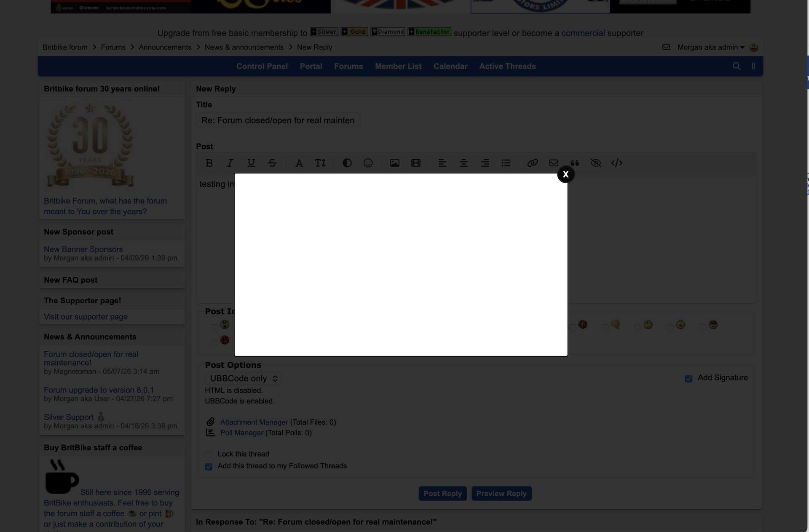The width and height of the screenshot is (809, 532).
Task: Check Lock this thread
Action: (209, 455)
